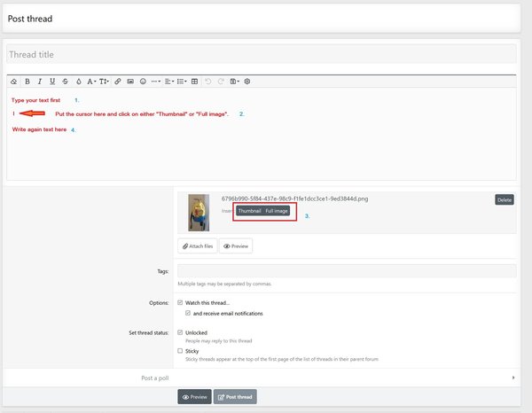This screenshot has width=532, height=413.
Task: Toggle the Watch this thread checkbox
Action: pyautogui.click(x=180, y=303)
